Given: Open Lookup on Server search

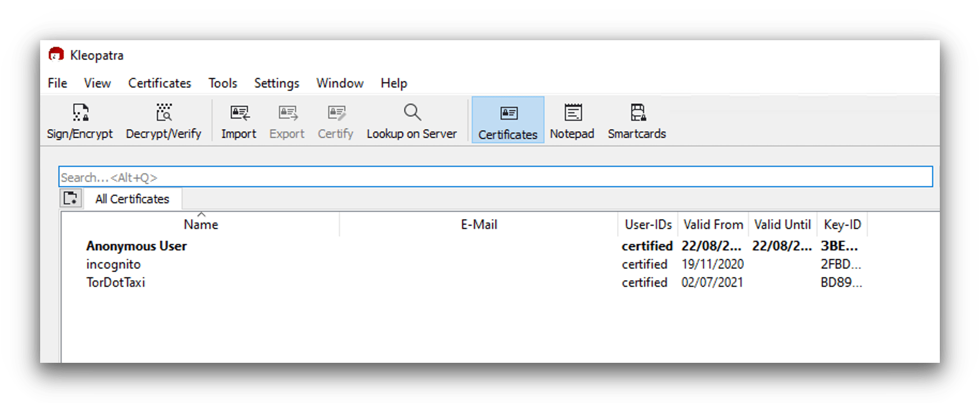Looking at the screenshot, I should (412, 121).
